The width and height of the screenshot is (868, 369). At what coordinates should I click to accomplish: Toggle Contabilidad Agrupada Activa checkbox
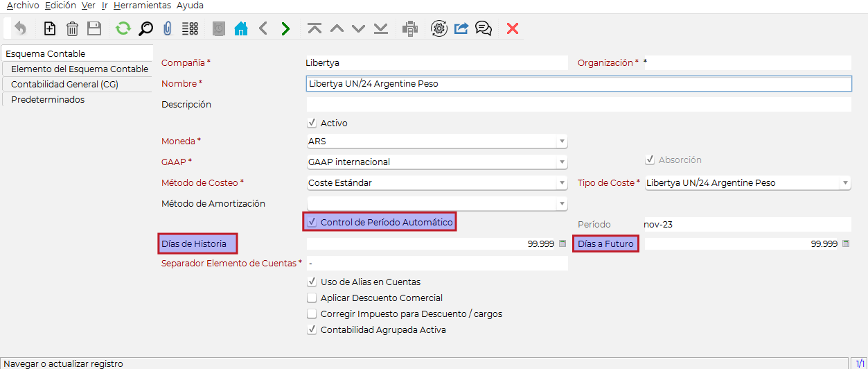coord(312,330)
